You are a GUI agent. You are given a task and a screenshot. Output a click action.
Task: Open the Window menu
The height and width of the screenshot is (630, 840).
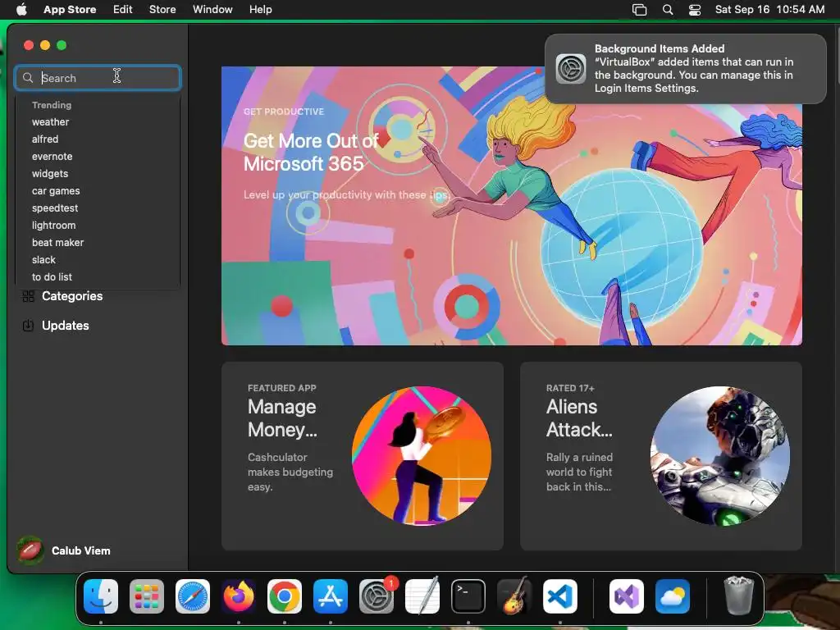coord(212,10)
